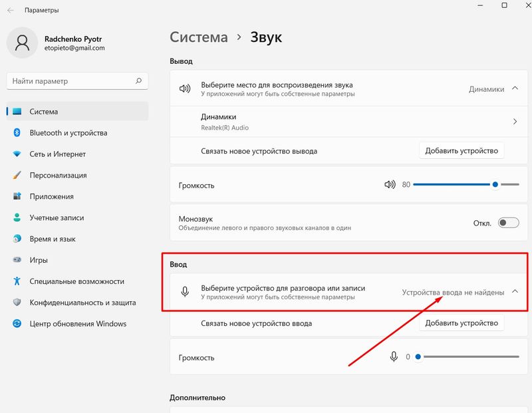Click the speaker icon in output device row
Screen dimensions: 532x413
pos(185,89)
